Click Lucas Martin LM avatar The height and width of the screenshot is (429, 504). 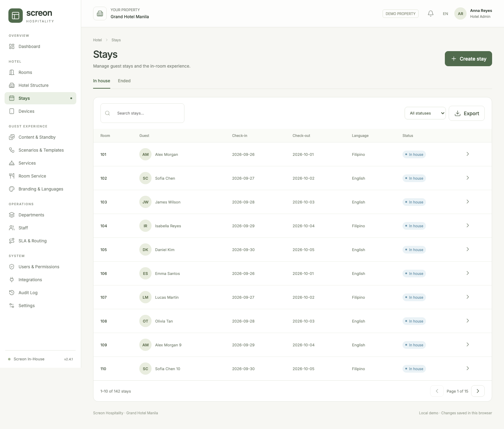[145, 297]
